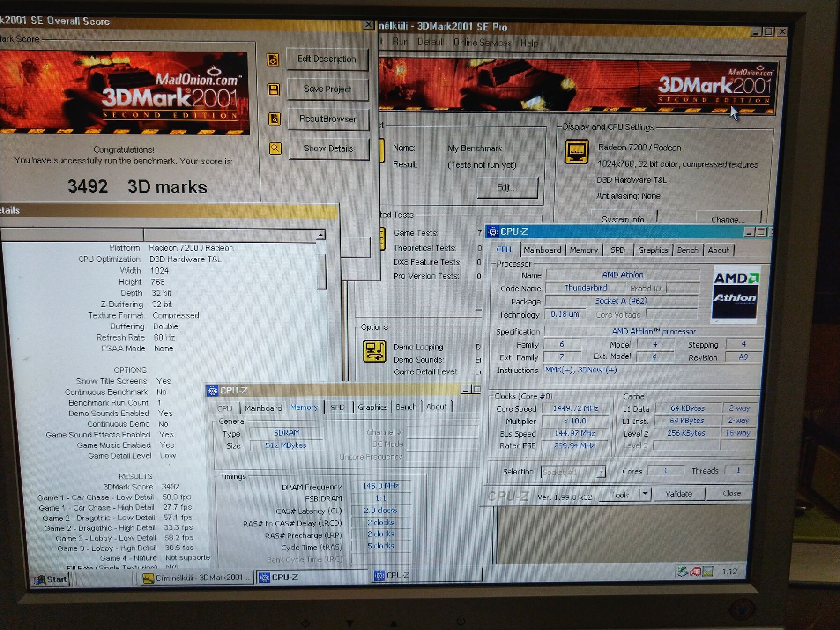The width and height of the screenshot is (840, 630).
Task: Click the Show Details magnifier icon
Action: point(275,148)
